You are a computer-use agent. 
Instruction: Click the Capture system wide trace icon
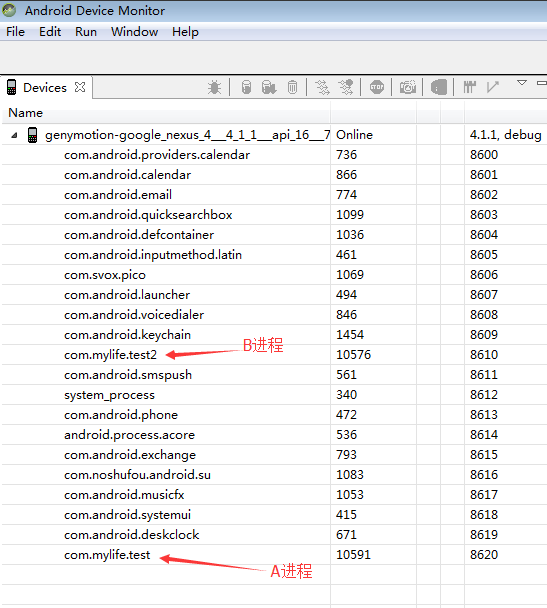[469, 87]
